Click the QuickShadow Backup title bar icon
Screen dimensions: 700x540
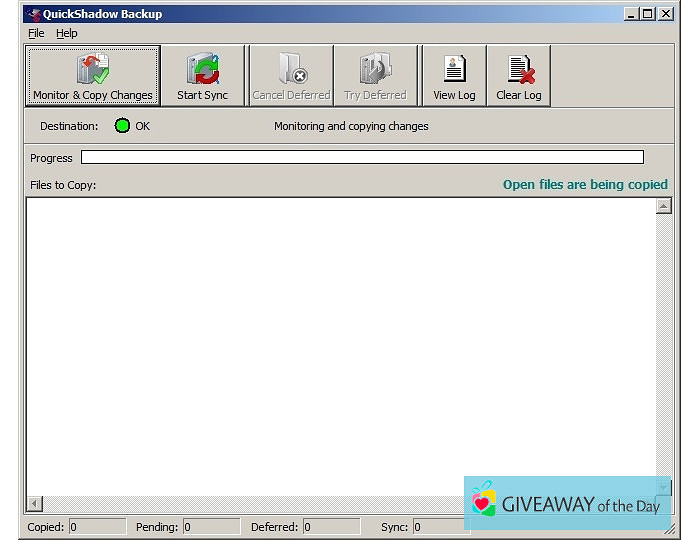[33, 14]
